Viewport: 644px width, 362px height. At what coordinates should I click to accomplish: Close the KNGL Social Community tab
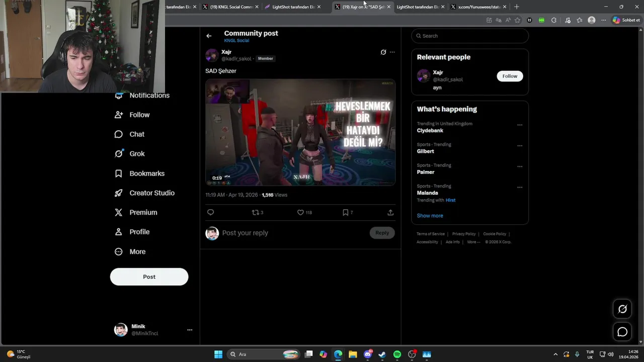click(x=257, y=7)
